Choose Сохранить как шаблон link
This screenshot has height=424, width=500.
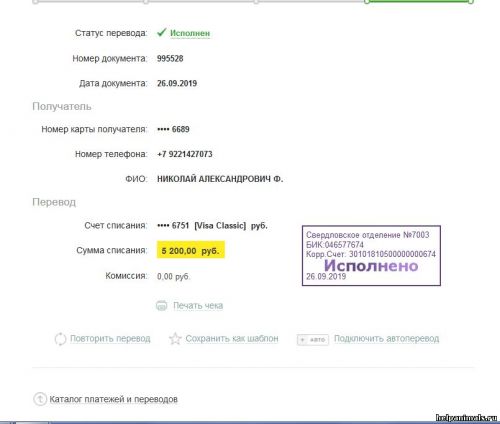[x=232, y=339]
